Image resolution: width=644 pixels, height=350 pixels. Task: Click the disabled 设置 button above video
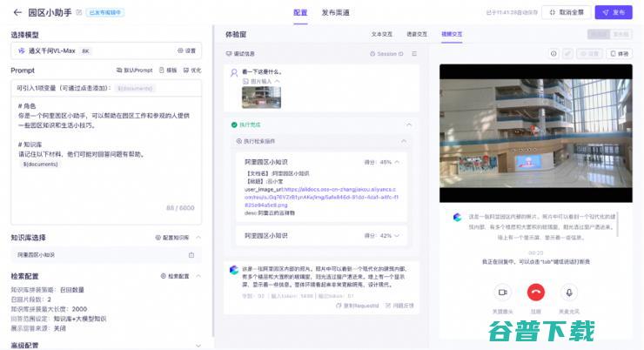tap(590, 54)
